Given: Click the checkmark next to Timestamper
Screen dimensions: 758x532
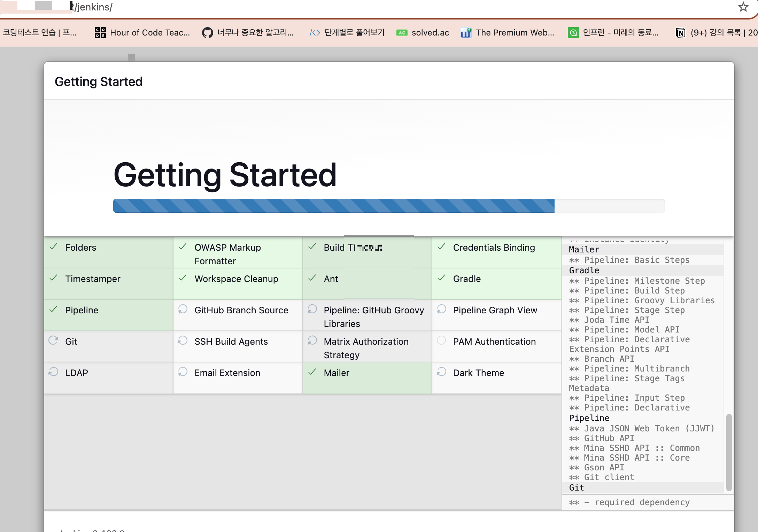Looking at the screenshot, I should pos(53,278).
